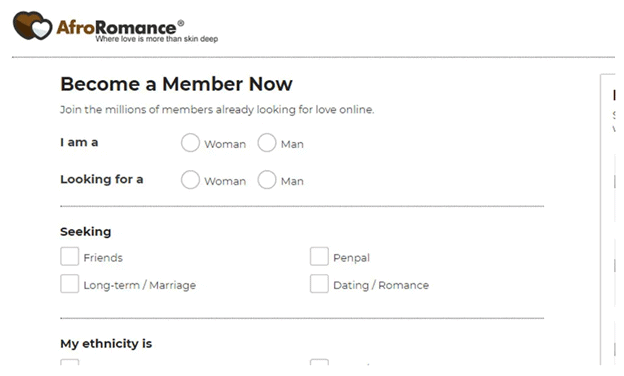The image size is (624, 376).
Task: Click the 'Long-term / Marriage' label text
Action: tap(140, 285)
